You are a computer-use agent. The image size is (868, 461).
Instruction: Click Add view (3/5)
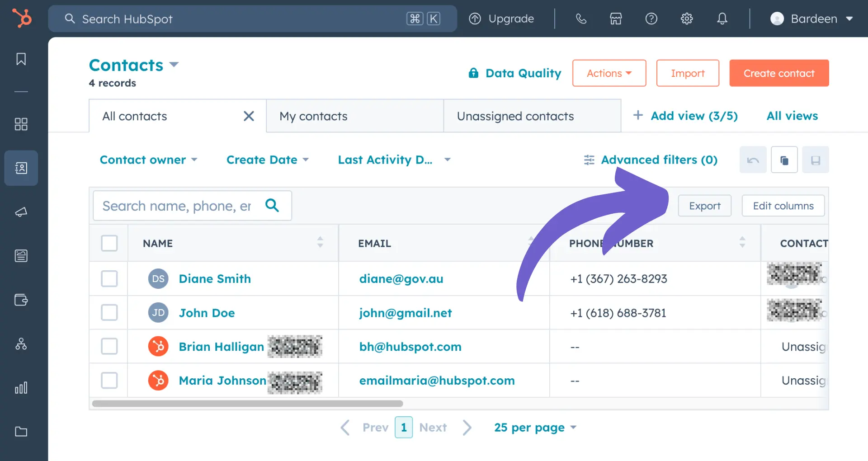(x=685, y=116)
